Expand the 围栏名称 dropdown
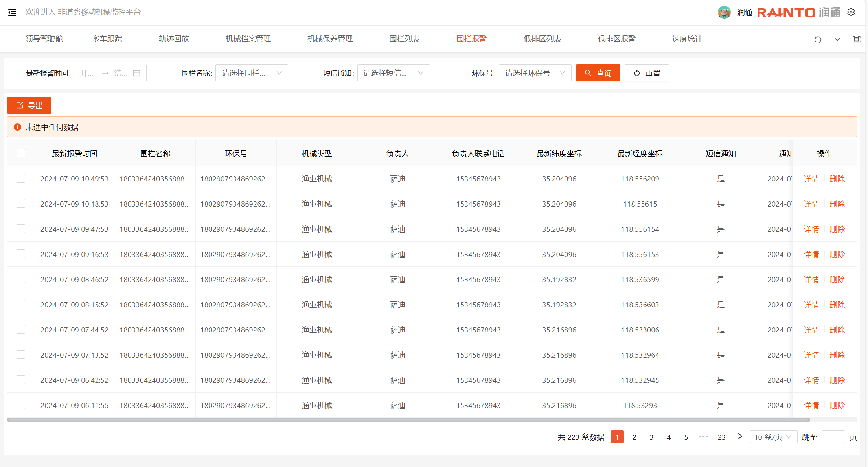 [x=252, y=73]
